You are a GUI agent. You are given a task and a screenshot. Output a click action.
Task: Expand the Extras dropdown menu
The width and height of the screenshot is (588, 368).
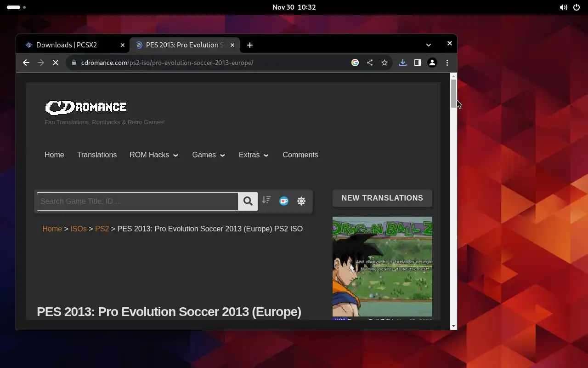[x=254, y=155]
